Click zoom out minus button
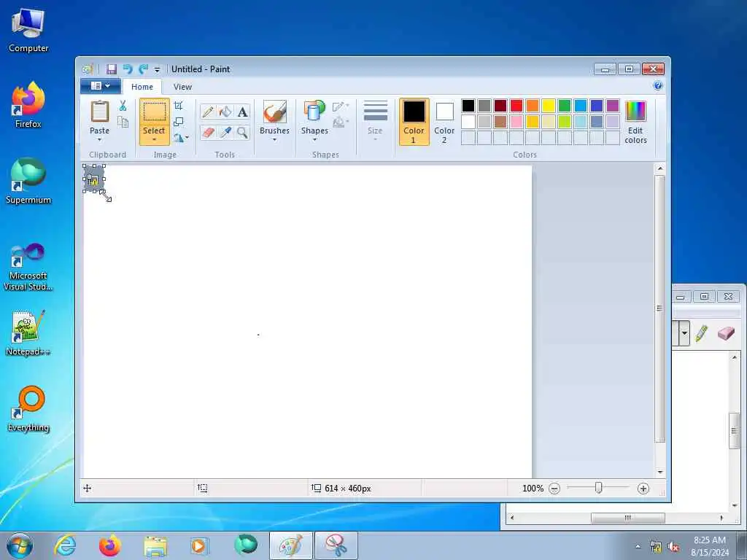Screen dimensions: 747x560 pos(554,489)
